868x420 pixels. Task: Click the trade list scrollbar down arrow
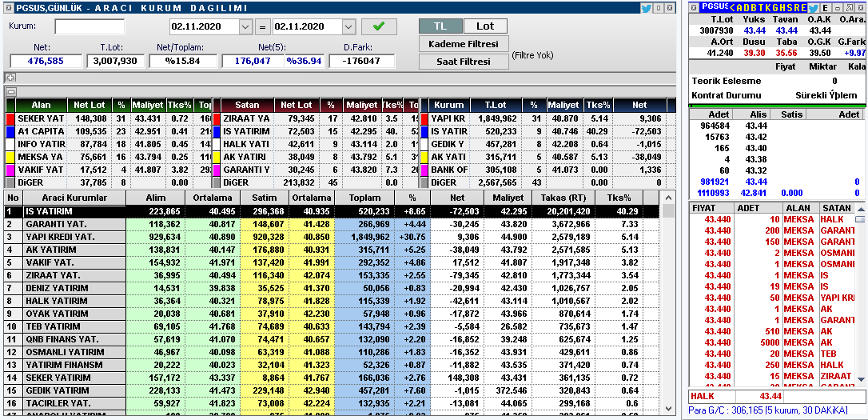point(860,378)
